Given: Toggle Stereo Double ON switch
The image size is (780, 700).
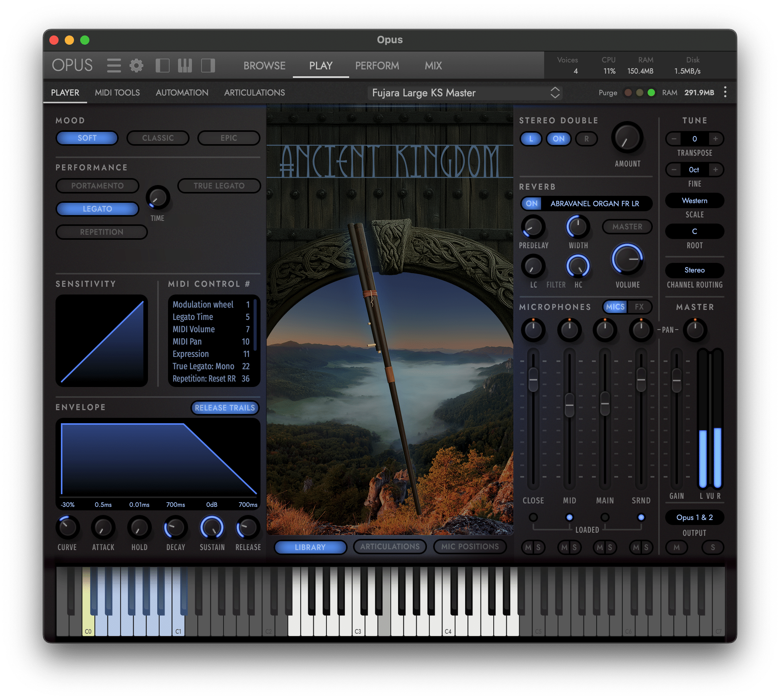Looking at the screenshot, I should pos(558,139).
